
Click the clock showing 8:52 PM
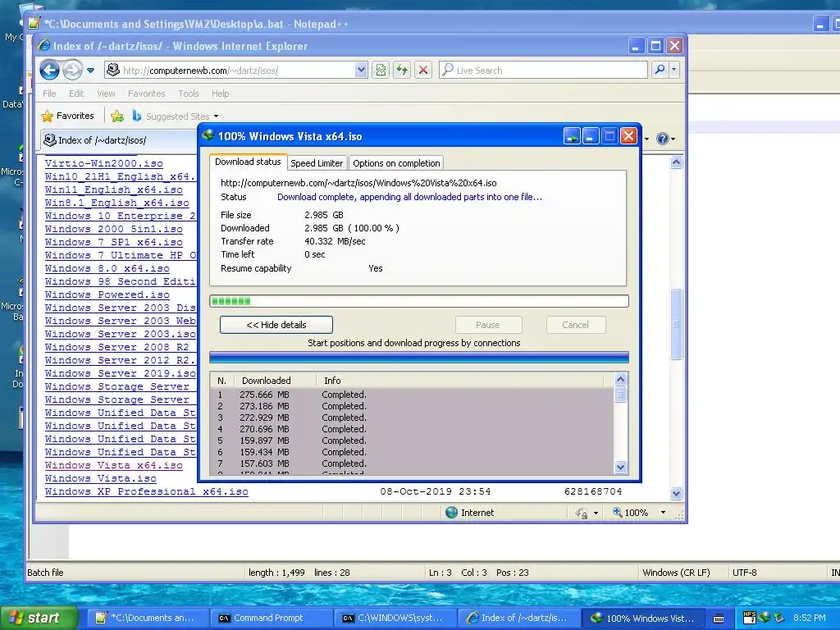(810, 618)
